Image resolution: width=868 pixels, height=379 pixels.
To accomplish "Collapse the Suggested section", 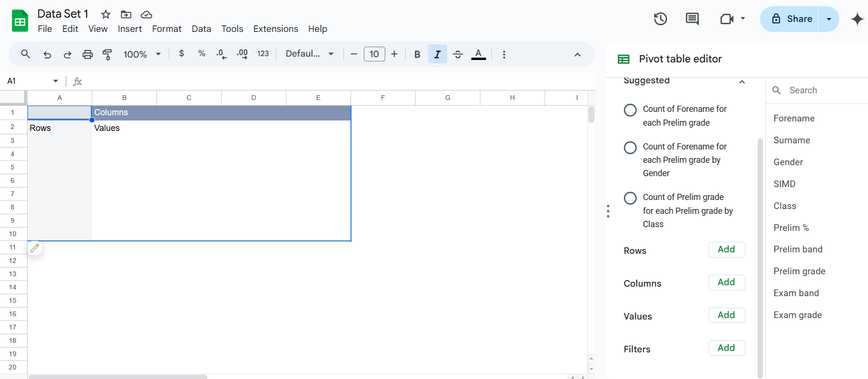I will pyautogui.click(x=741, y=82).
